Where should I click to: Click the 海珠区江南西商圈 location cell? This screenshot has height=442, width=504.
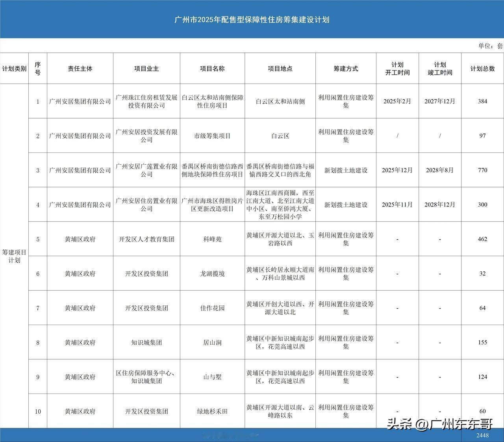280,204
